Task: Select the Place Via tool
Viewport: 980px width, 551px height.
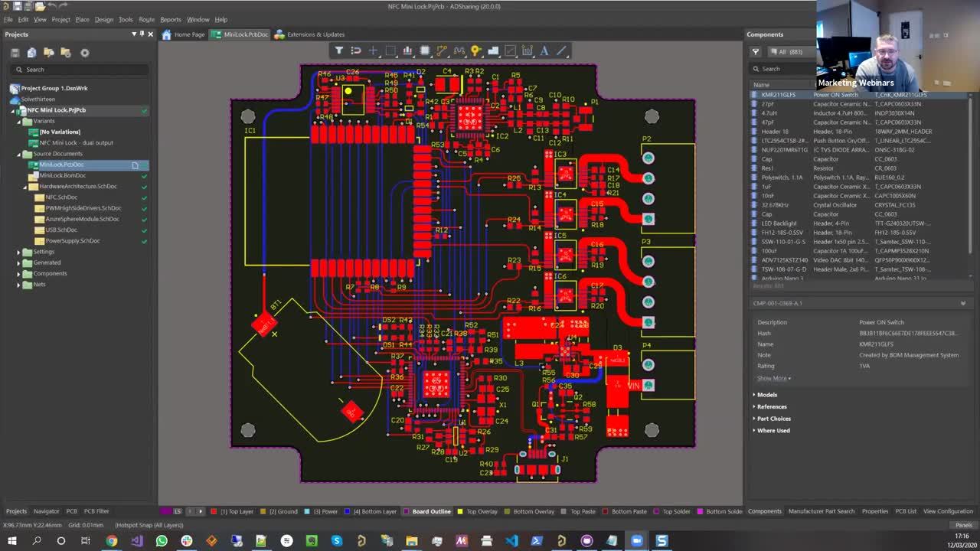Action: point(475,51)
